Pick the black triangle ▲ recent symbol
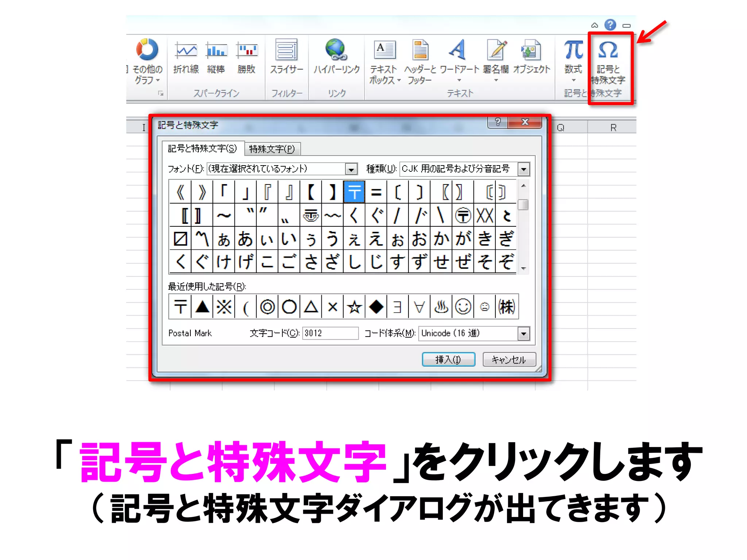 [202, 307]
